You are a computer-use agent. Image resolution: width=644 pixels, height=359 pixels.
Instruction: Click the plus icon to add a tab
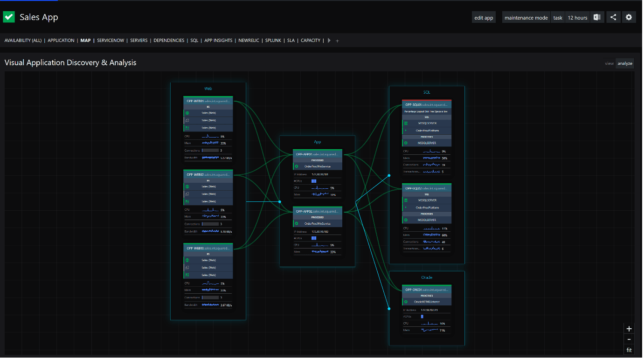tap(338, 41)
